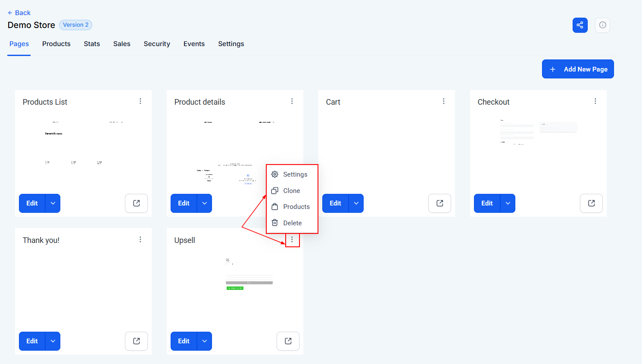Open Products List three-dot menu
The height and width of the screenshot is (364, 642).
[140, 101]
